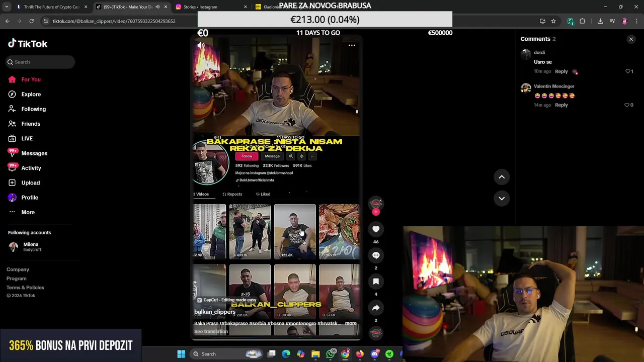Viewport: 644px width, 362px height.
Task: Click the Windows taskbar Search box
Action: click(227, 354)
